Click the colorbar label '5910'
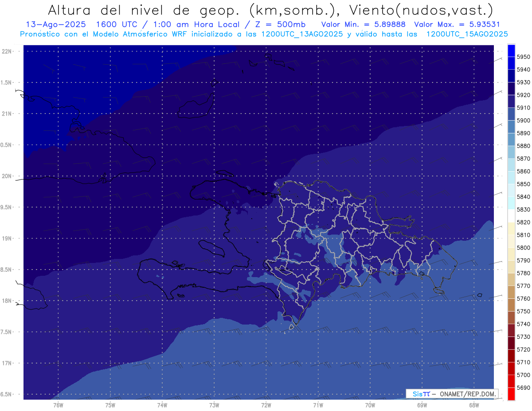The image size is (532, 411). [524, 108]
